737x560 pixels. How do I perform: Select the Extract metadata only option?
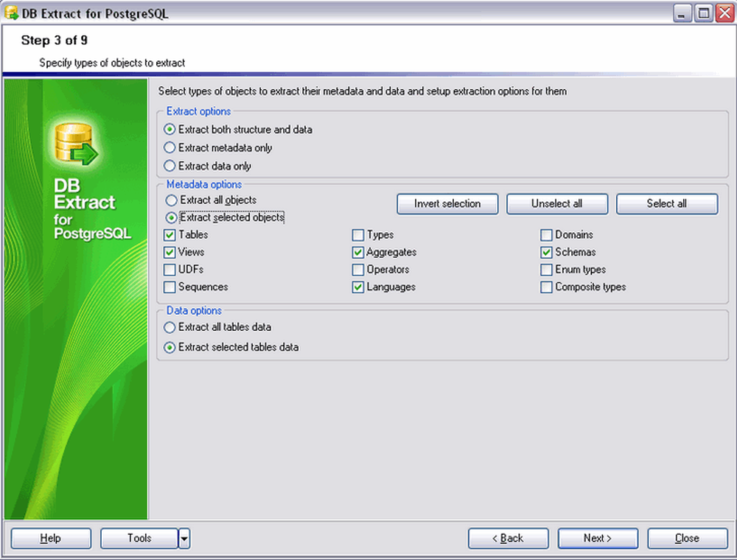(x=170, y=147)
